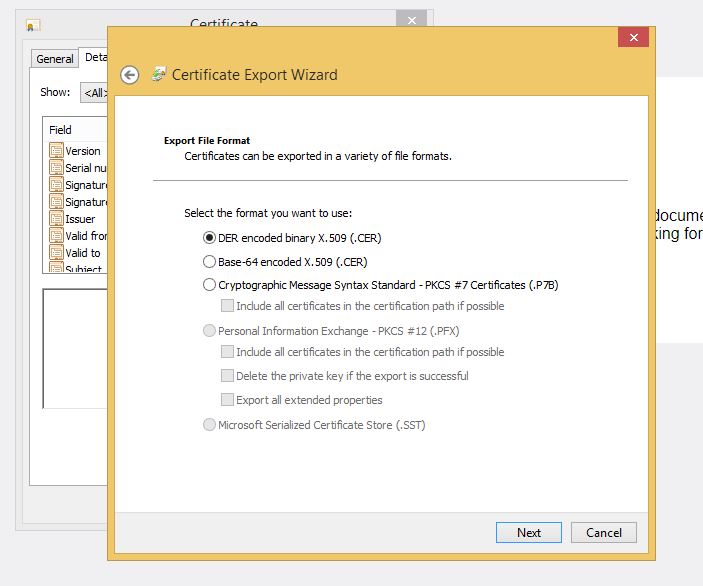This screenshot has height=586, width=703.
Task: Check 'Delete the private key if export successful'
Action: click(x=228, y=376)
